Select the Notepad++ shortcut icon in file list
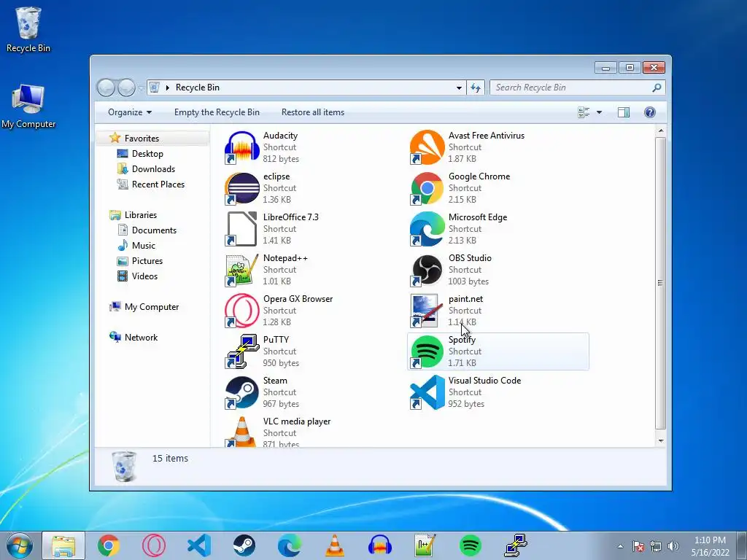The width and height of the screenshot is (747, 560). point(242,270)
